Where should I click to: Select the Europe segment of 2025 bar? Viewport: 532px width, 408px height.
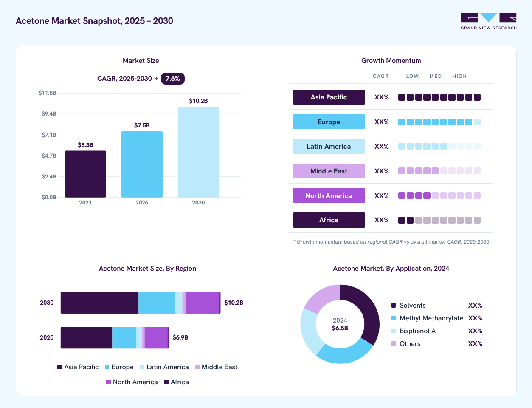click(124, 338)
